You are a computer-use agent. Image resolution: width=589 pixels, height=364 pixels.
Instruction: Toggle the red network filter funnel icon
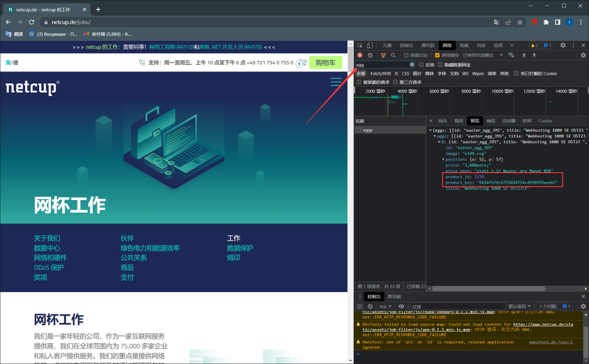[383, 55]
